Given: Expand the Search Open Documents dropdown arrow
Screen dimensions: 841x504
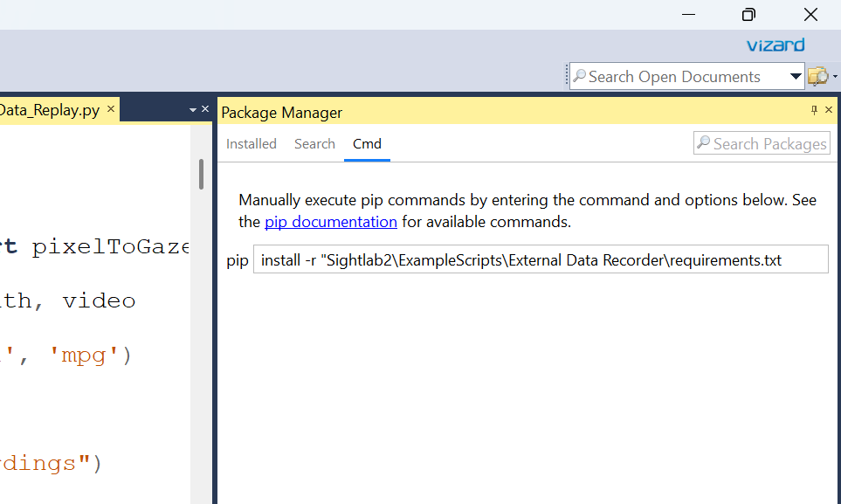Looking at the screenshot, I should click(796, 77).
